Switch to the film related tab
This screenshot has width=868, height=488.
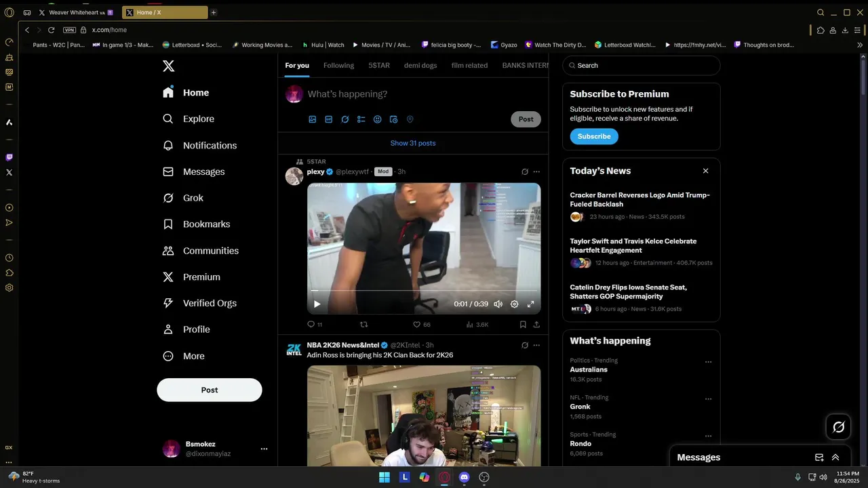click(x=469, y=66)
